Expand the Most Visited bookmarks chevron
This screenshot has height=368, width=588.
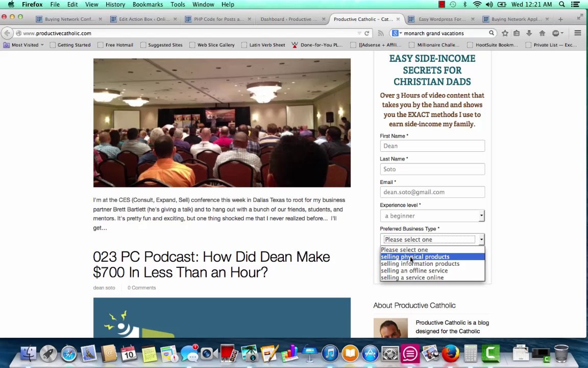[42, 44]
